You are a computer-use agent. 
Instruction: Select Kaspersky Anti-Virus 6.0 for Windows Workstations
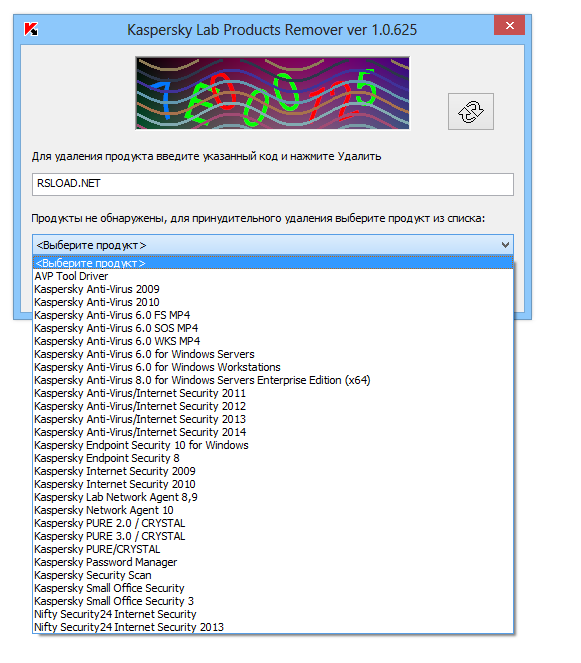[x=273, y=367]
